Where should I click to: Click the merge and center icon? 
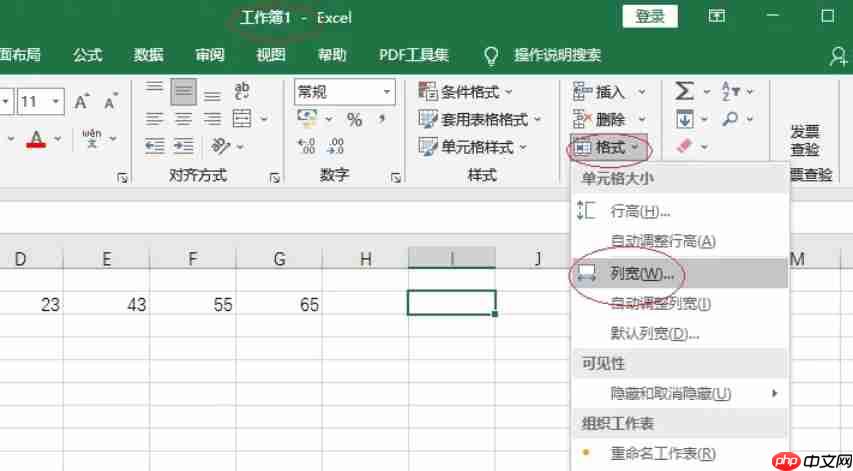[242, 119]
